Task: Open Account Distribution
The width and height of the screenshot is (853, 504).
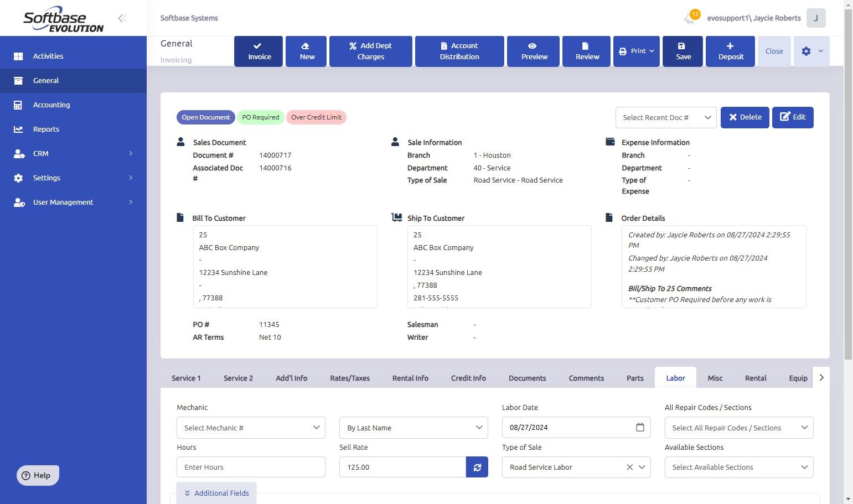Action: click(x=459, y=51)
